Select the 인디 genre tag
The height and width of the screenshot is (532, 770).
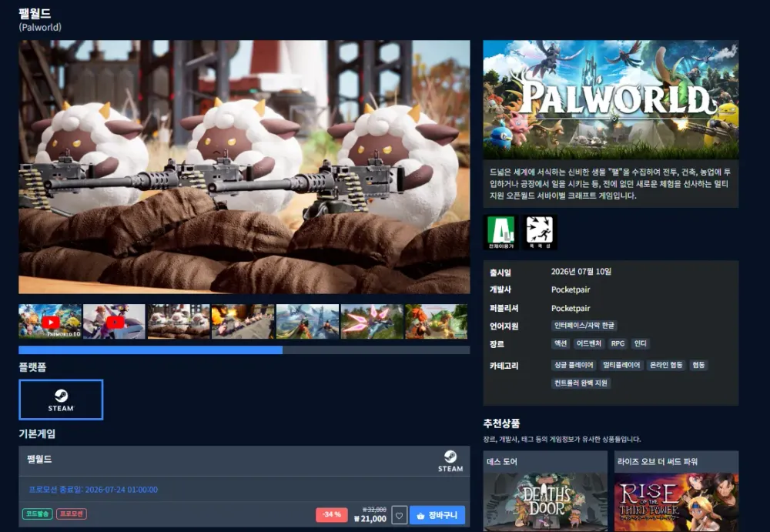641,343
